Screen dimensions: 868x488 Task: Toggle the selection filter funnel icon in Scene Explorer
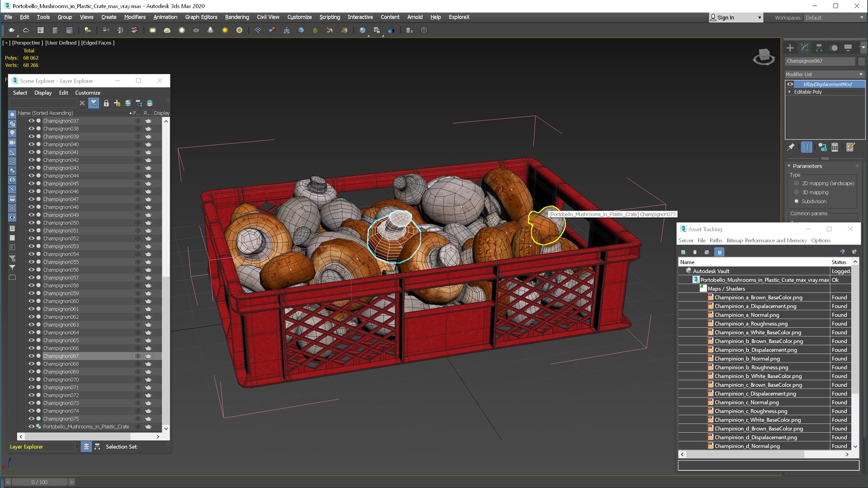(94, 103)
